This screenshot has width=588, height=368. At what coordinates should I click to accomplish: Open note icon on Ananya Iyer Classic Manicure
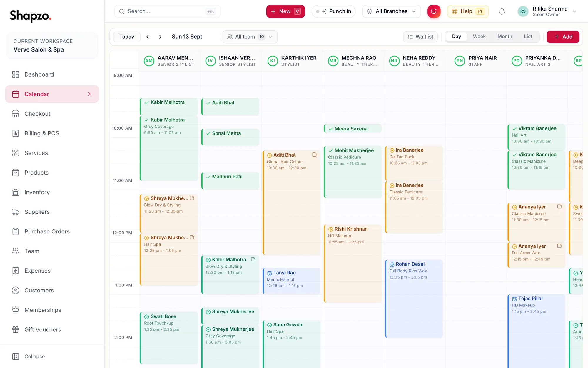559,207
